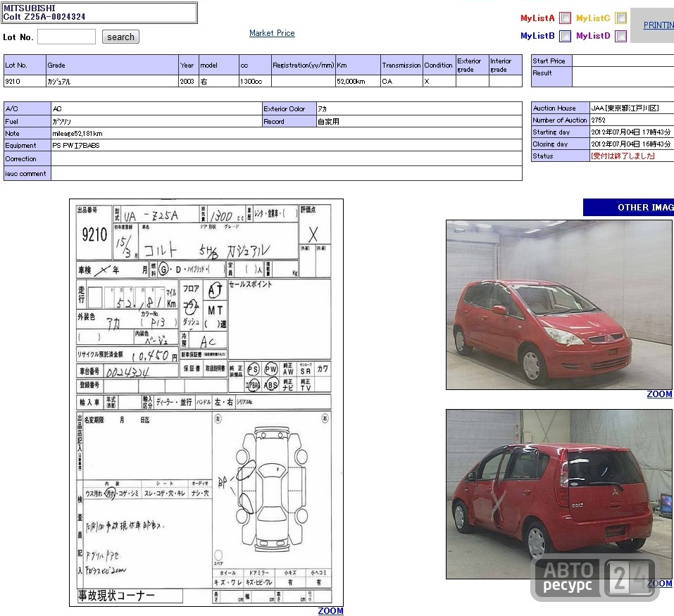Image resolution: width=674 pixels, height=616 pixels.
Task: Click the Starting day date value
Action: (x=630, y=132)
